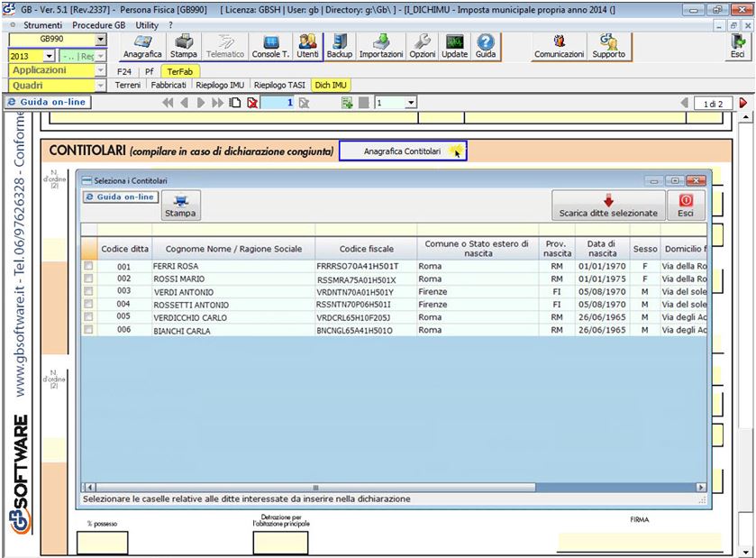Open the Quadri dropdown

pyautogui.click(x=100, y=86)
